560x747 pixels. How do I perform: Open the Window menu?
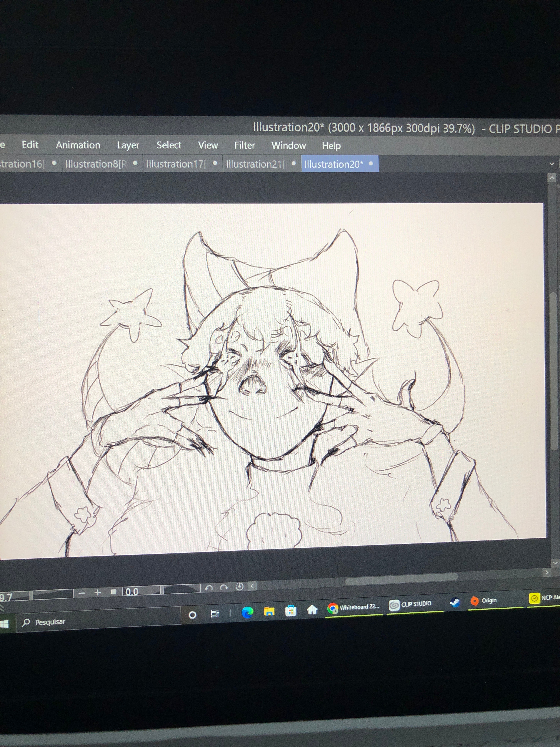[x=289, y=146]
